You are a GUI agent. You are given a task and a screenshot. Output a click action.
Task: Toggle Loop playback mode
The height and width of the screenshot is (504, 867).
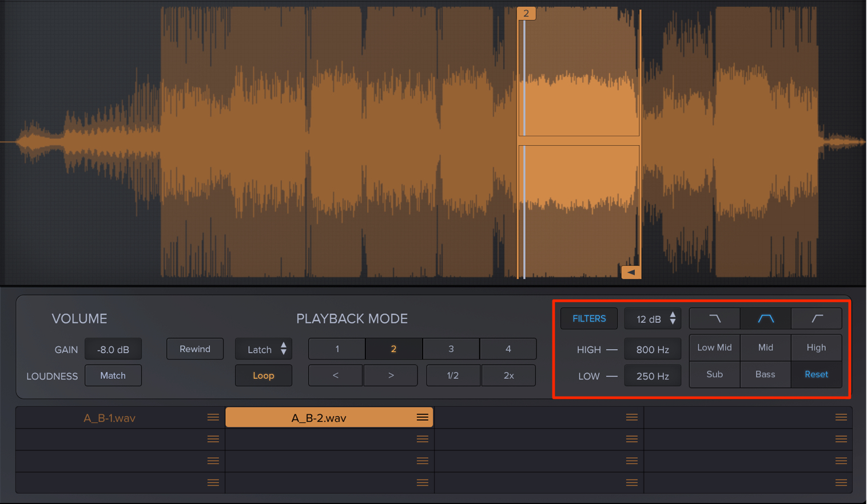click(264, 375)
